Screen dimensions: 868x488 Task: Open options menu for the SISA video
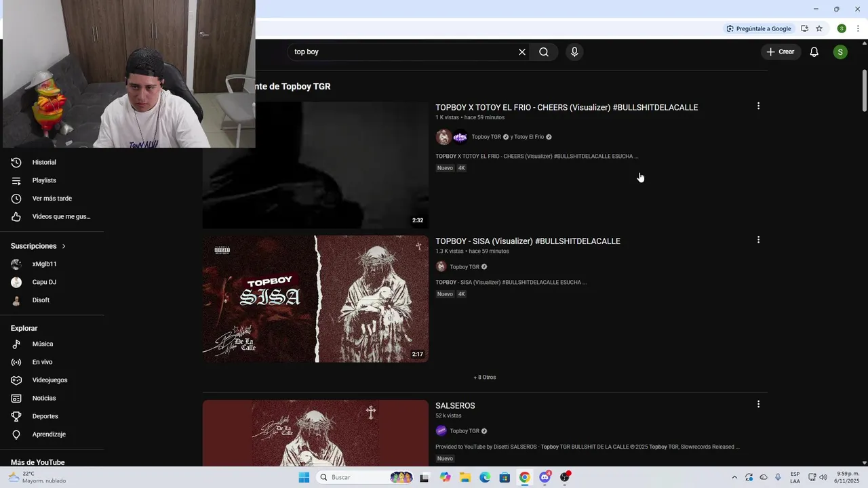point(758,239)
